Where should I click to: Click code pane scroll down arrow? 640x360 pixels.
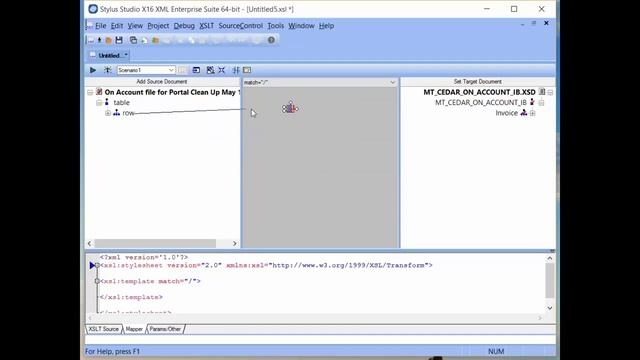point(550,308)
